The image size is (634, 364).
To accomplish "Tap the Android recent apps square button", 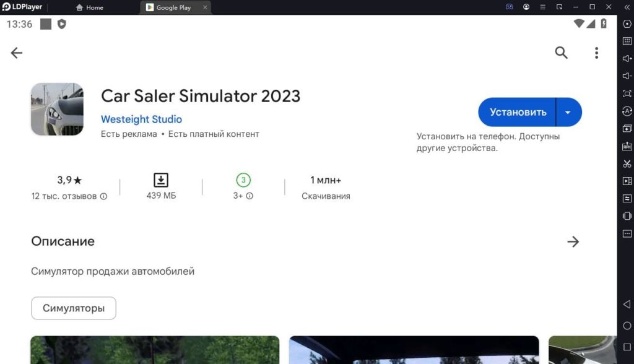I will [x=627, y=347].
